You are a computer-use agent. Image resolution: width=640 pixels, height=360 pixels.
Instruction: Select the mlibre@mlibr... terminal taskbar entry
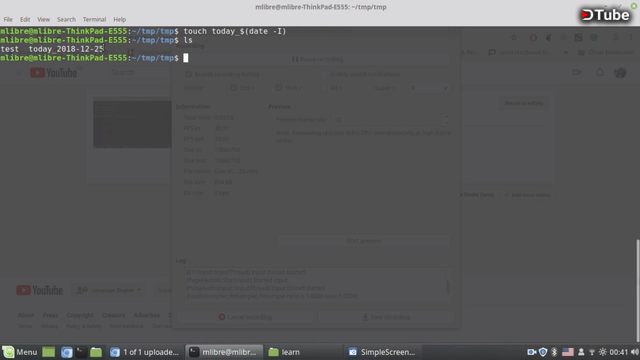coord(224,352)
